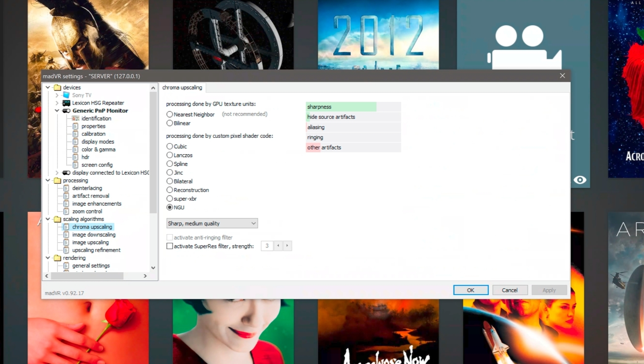The height and width of the screenshot is (364, 644).
Task: Click the devices folder icon
Action: coord(57,87)
